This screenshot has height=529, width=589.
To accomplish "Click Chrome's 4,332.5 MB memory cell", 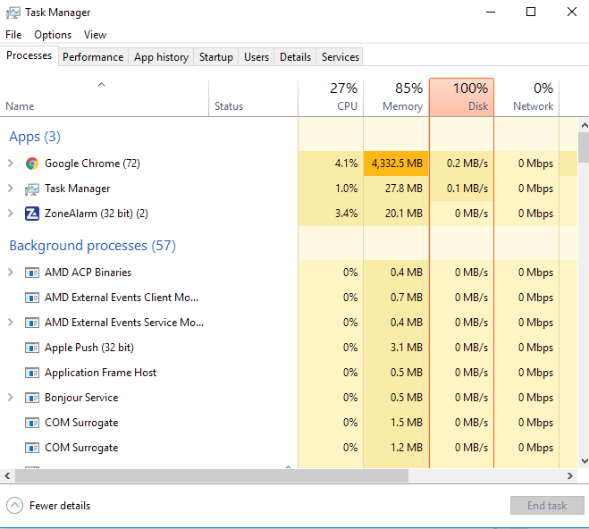I will click(396, 163).
